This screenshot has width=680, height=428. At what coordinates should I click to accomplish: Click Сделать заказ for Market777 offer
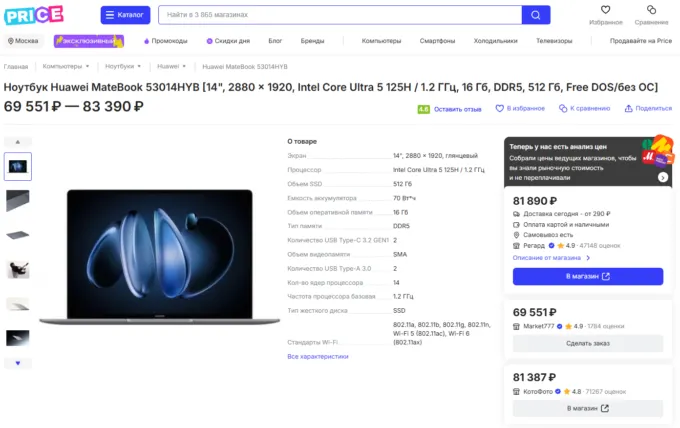click(x=588, y=343)
